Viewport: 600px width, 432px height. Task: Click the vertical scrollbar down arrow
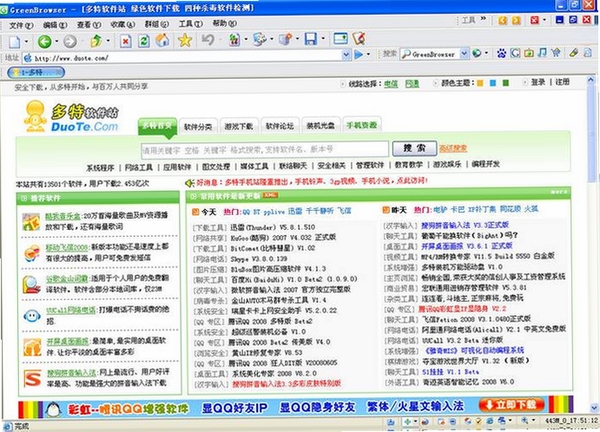coord(593,408)
